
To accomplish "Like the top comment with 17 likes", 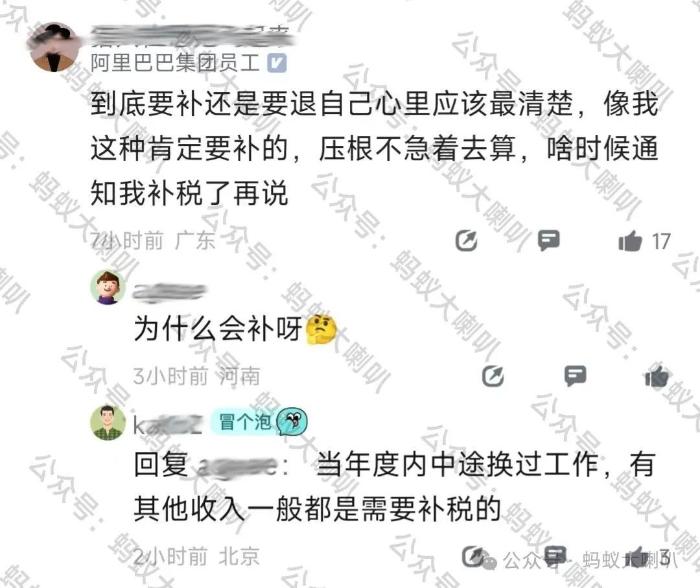I will click(631, 241).
